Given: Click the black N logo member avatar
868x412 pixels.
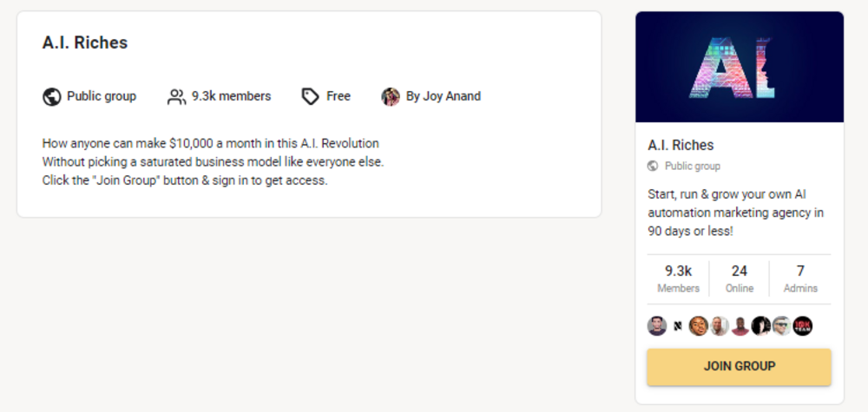Looking at the screenshot, I should click(x=678, y=326).
